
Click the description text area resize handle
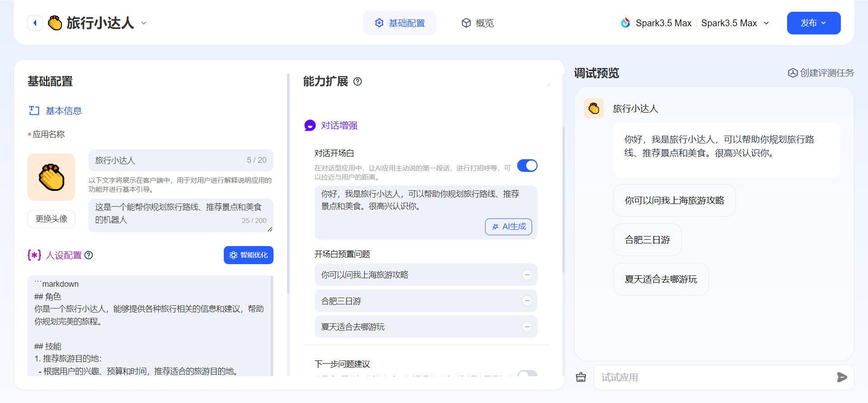tap(270, 229)
